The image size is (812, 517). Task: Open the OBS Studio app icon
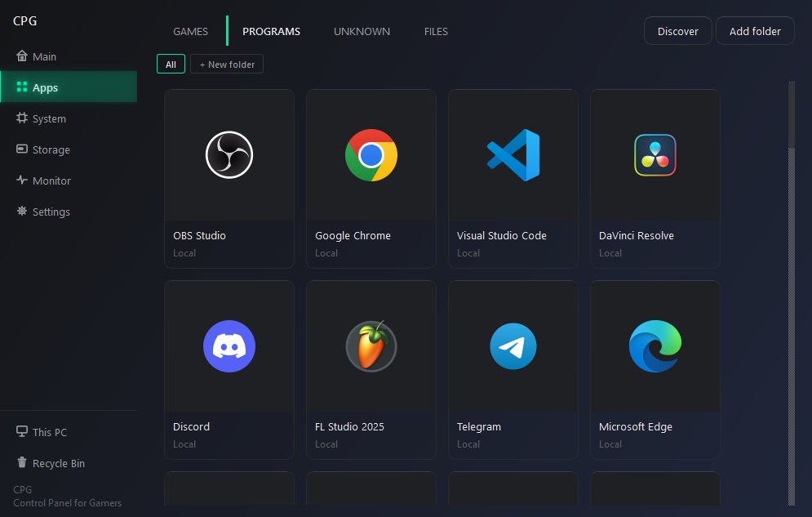(x=229, y=155)
